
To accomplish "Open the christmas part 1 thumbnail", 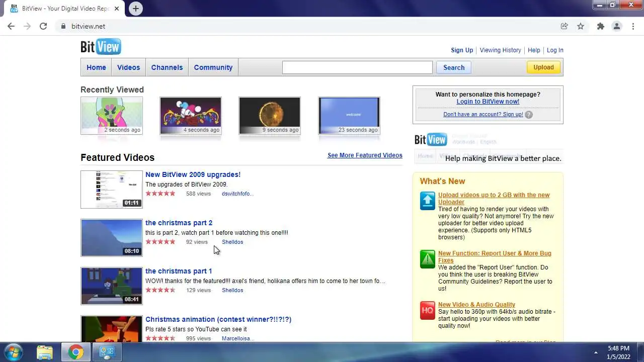I will 112,286.
